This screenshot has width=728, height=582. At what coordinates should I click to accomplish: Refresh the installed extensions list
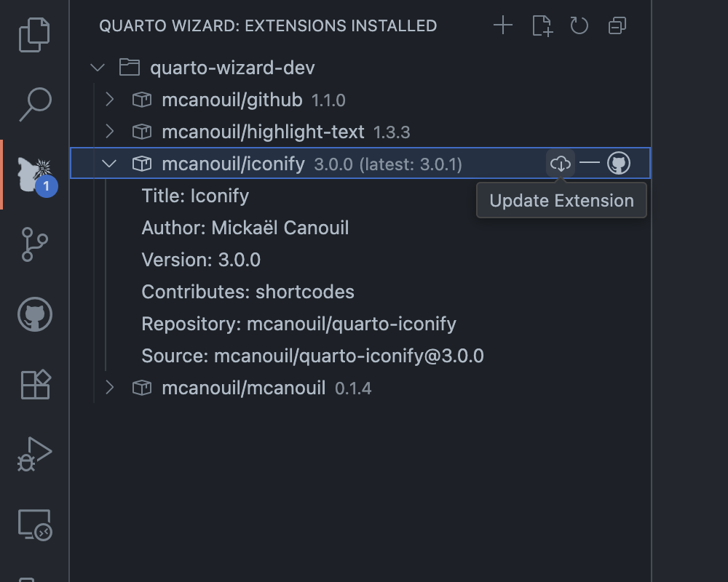click(x=579, y=25)
